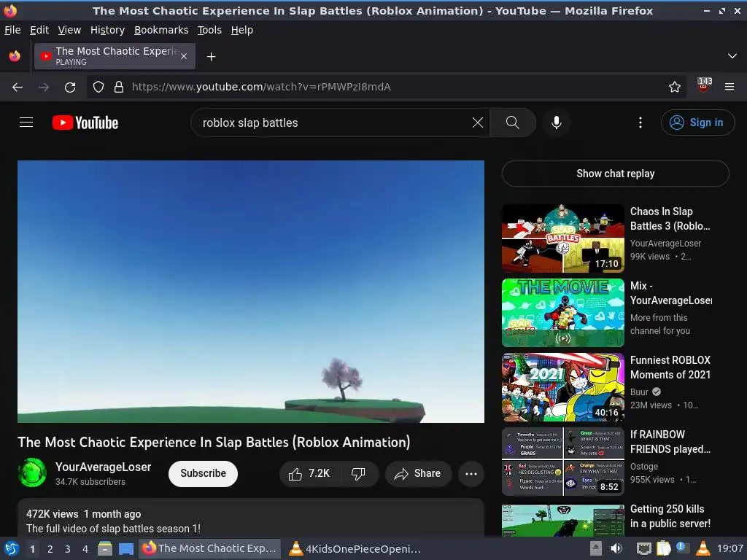Open the Edit menu
Viewport: 747px width, 560px height.
click(39, 30)
